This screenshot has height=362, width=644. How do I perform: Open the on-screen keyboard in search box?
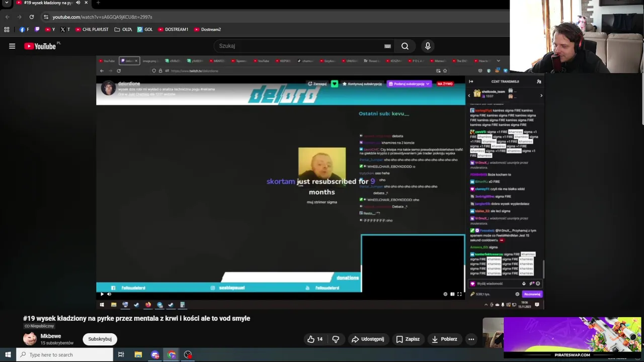[x=387, y=46]
